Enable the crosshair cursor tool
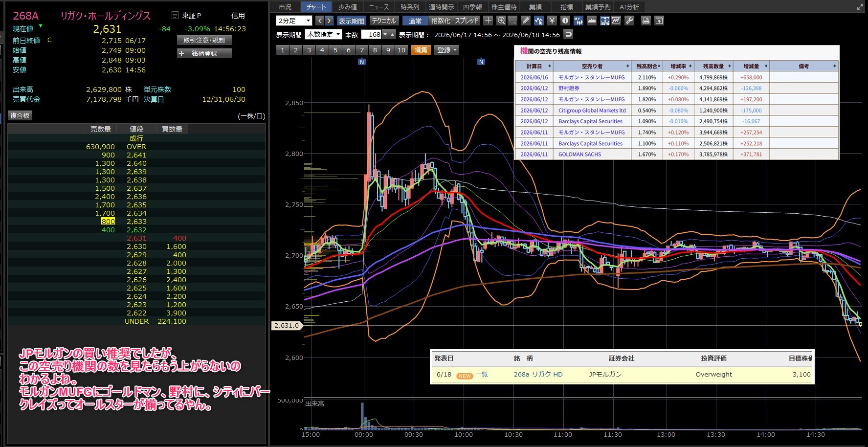This screenshot has width=868, height=447. pos(488,21)
